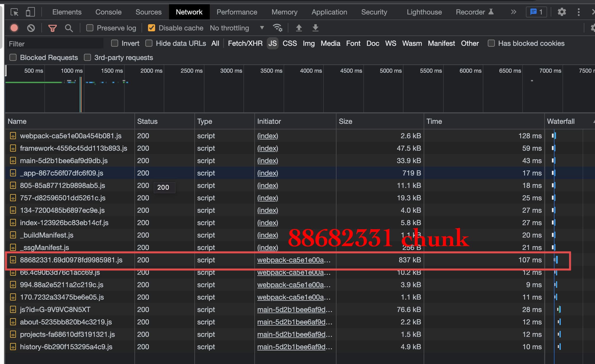This screenshot has width=595, height=364.
Task: Select the Fetch/XHR filter type
Action: tap(245, 43)
